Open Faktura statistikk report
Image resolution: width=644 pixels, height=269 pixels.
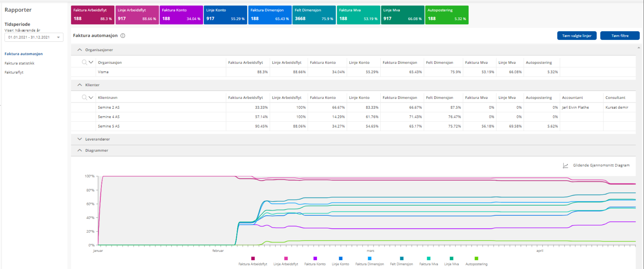19,63
